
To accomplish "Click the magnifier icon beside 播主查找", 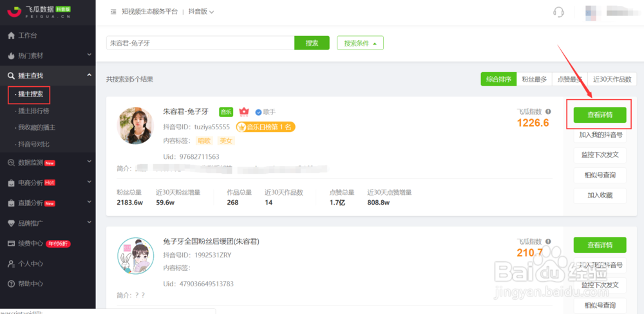I will 12,75.
